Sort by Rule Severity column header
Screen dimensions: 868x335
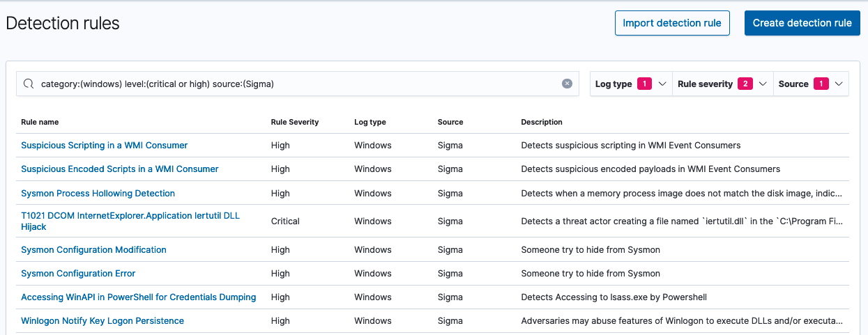[294, 122]
